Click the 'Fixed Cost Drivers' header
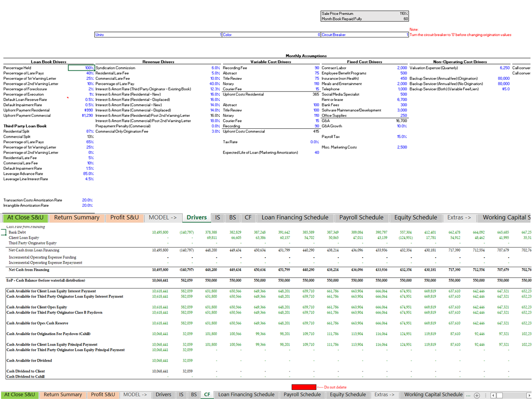The image size is (532, 399). tap(364, 62)
